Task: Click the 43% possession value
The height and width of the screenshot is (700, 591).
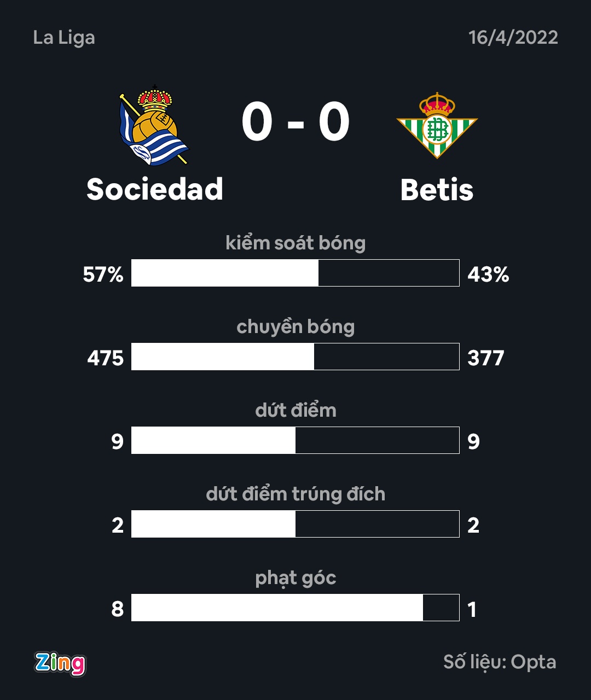Action: pos(488,274)
